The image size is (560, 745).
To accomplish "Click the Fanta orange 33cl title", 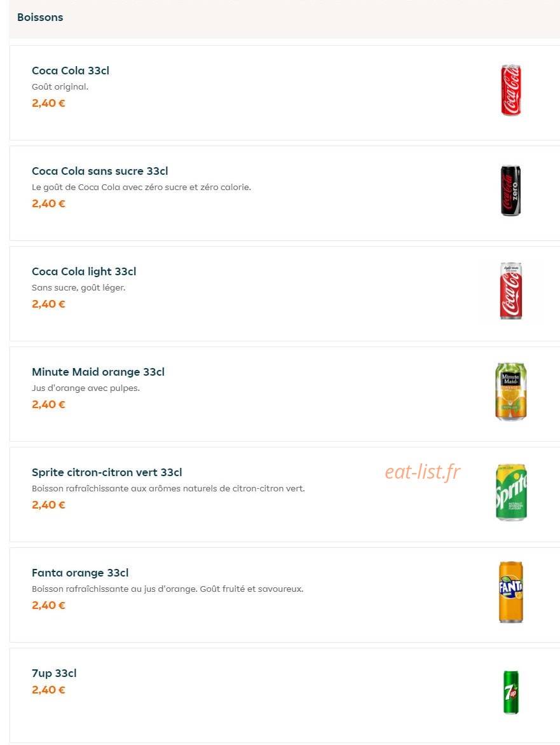I will 80,573.
